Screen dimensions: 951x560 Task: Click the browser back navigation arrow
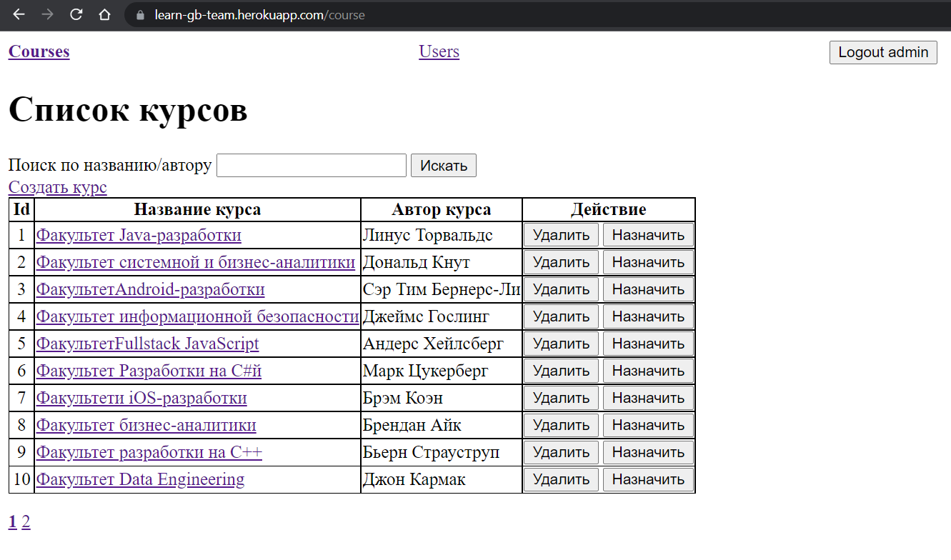[x=18, y=14]
